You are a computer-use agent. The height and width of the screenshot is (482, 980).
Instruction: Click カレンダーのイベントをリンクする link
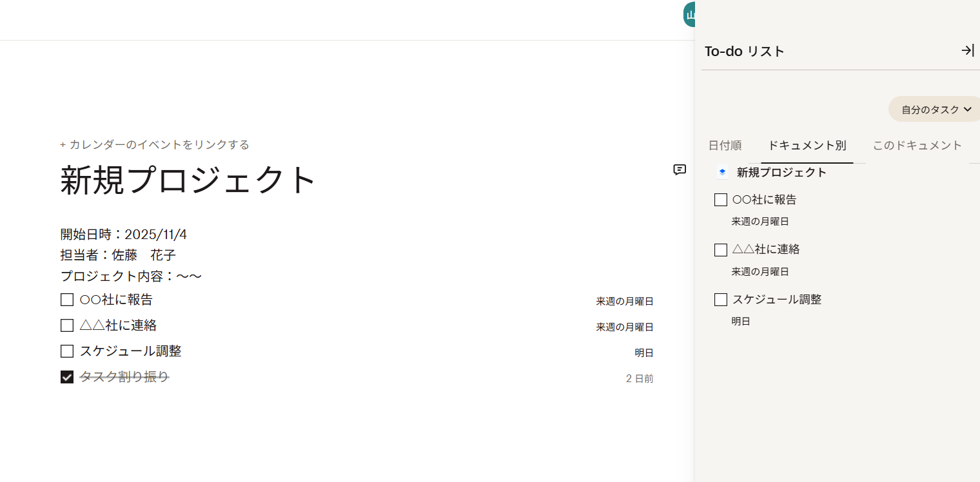click(155, 144)
